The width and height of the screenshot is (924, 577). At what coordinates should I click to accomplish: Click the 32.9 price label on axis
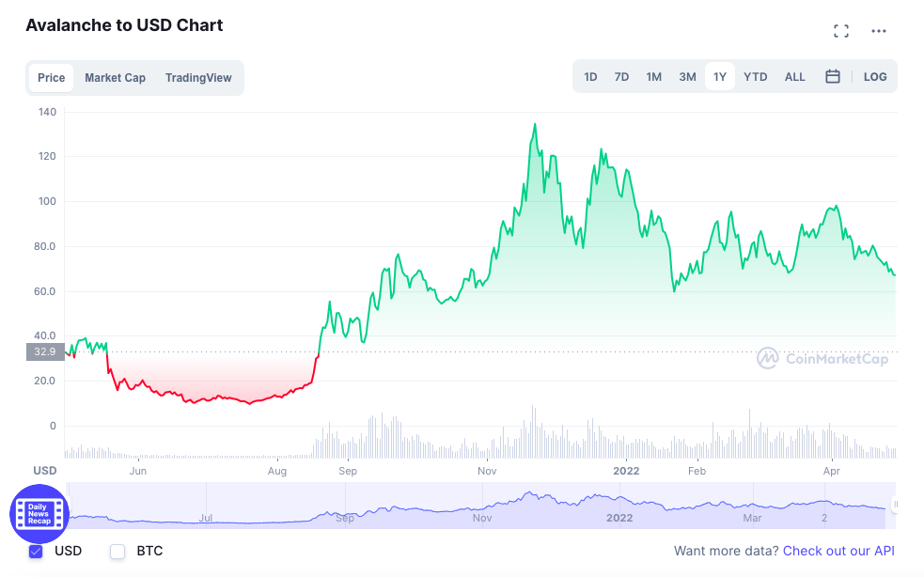pos(45,352)
